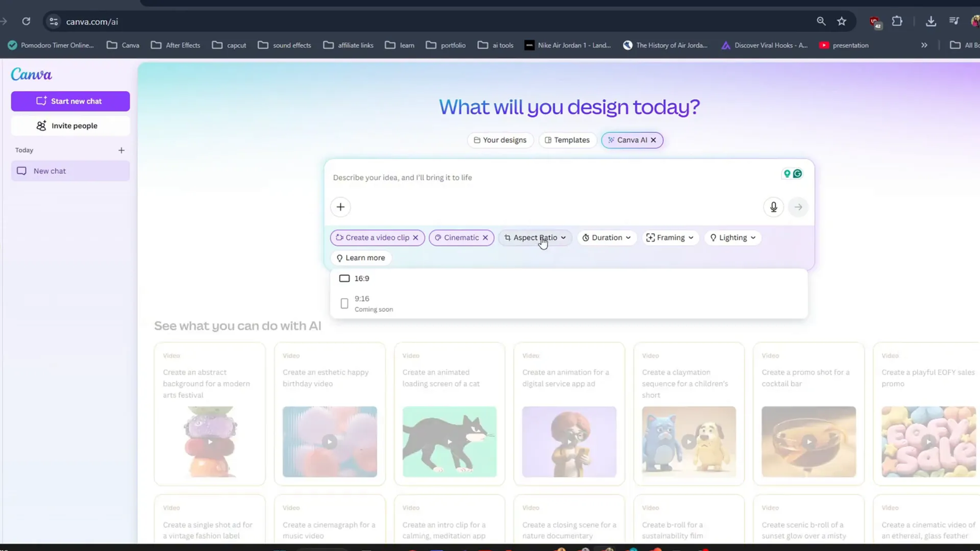Switch to Your designs tab

pos(500,140)
